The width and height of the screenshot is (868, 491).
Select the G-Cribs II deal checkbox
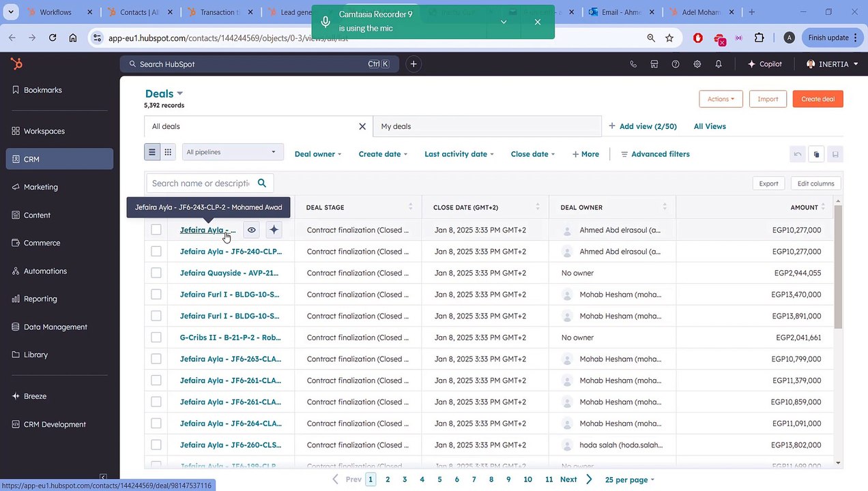pyautogui.click(x=156, y=338)
